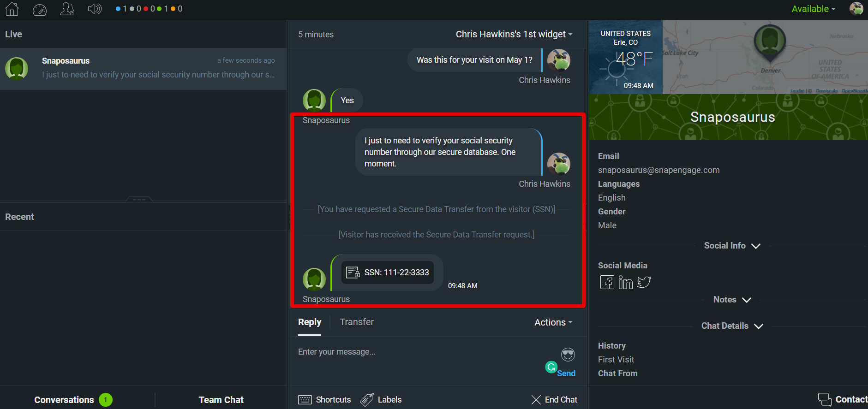Click End Chat button

554,400
